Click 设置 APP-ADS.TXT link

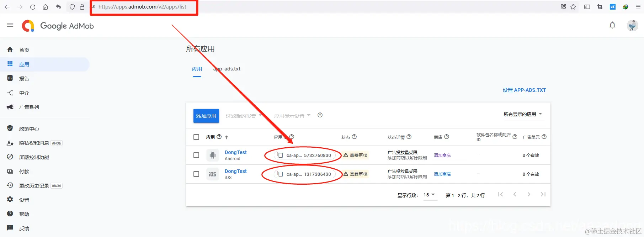pos(524,90)
